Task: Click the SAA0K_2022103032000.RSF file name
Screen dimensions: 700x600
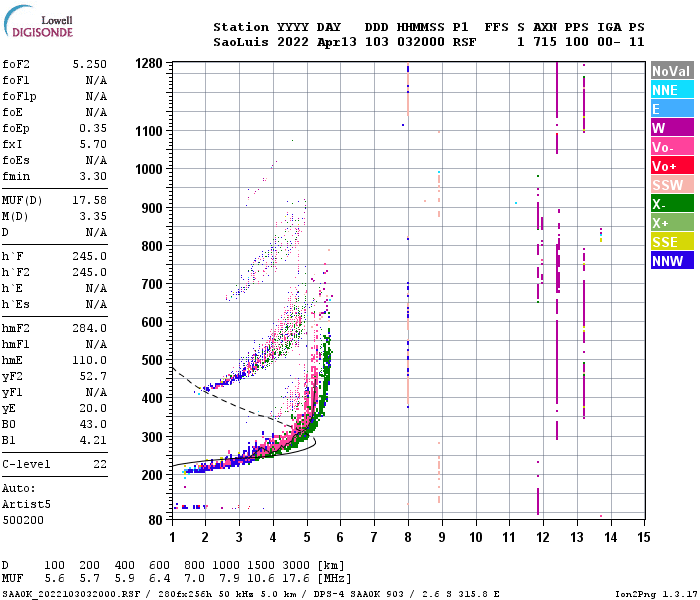Action: tap(71, 594)
